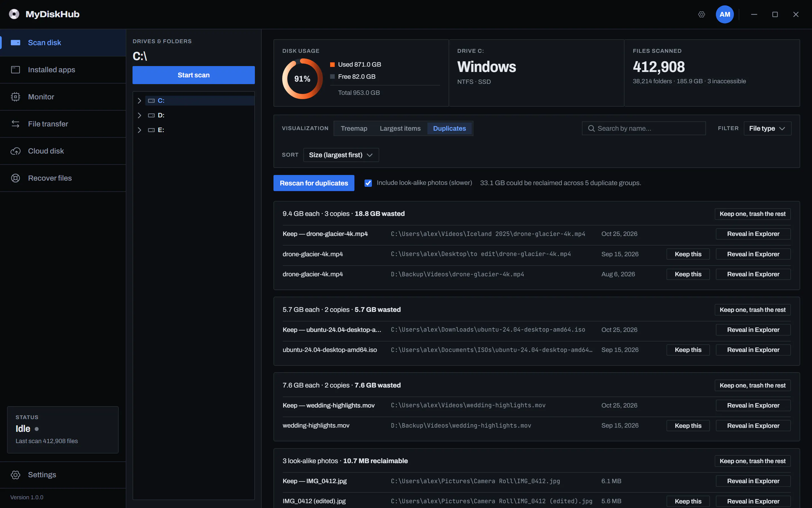The width and height of the screenshot is (812, 508).
Task: Click the 91% disk usage ring
Action: [x=302, y=79]
